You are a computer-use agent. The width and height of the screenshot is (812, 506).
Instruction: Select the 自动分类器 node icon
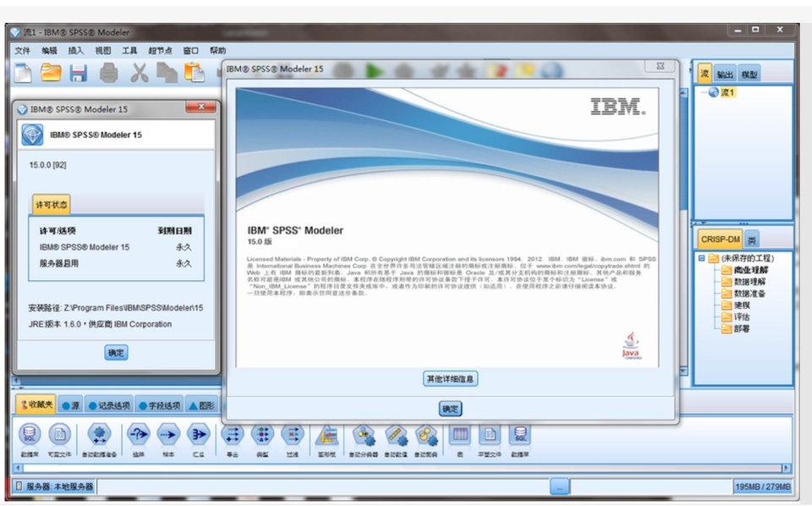coord(365,435)
